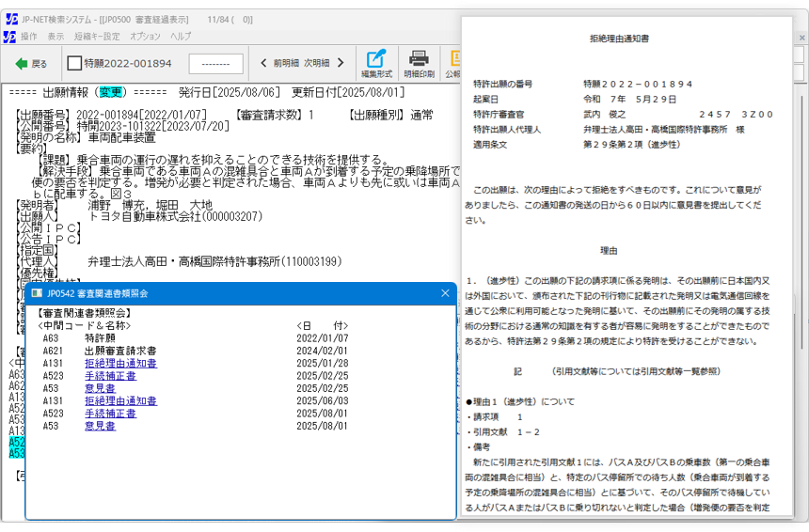The image size is (809, 532).
Task: Click the highlighted 変更 text in header
Action: coord(110,92)
